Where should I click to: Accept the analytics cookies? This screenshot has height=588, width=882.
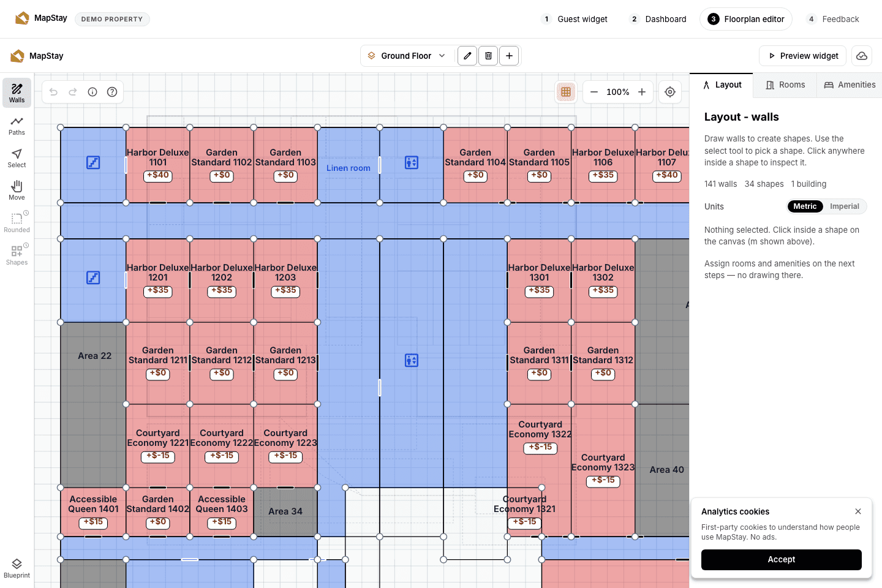click(782, 560)
